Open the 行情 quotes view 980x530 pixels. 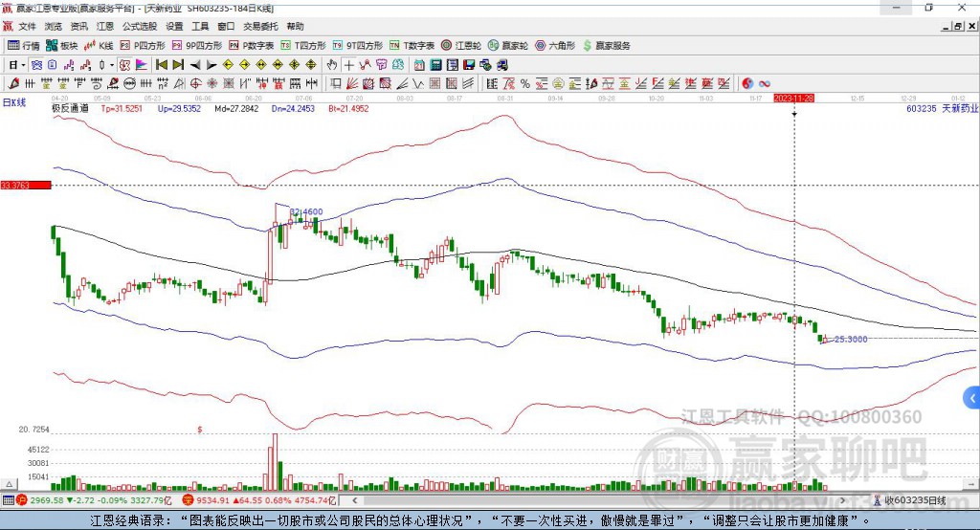pos(23,46)
